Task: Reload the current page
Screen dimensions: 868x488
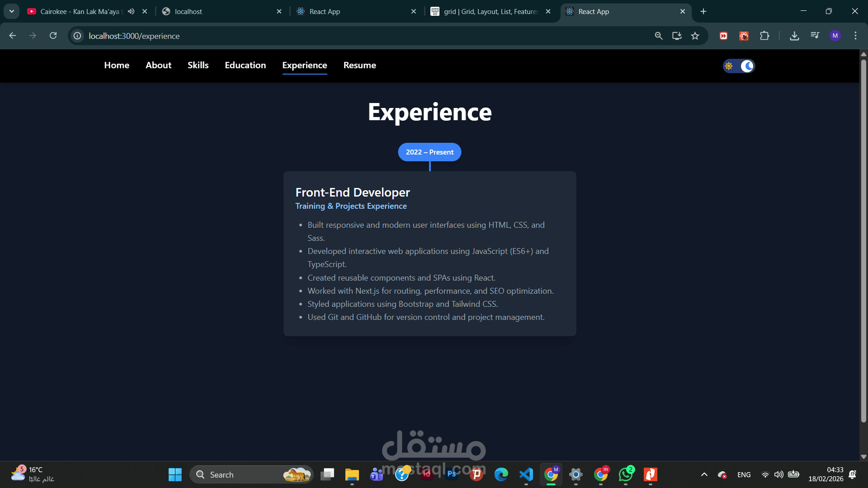Action: click(x=53, y=36)
